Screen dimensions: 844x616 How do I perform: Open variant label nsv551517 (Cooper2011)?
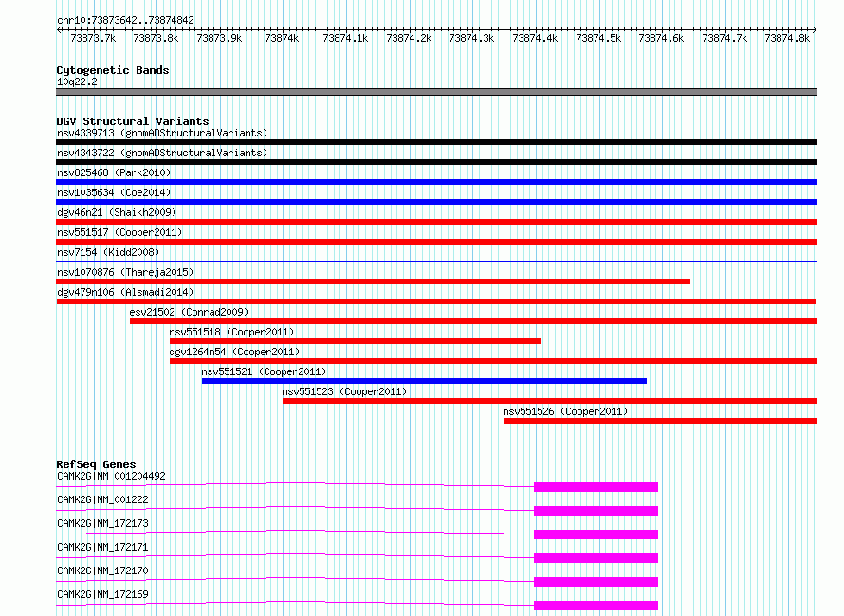119,232
